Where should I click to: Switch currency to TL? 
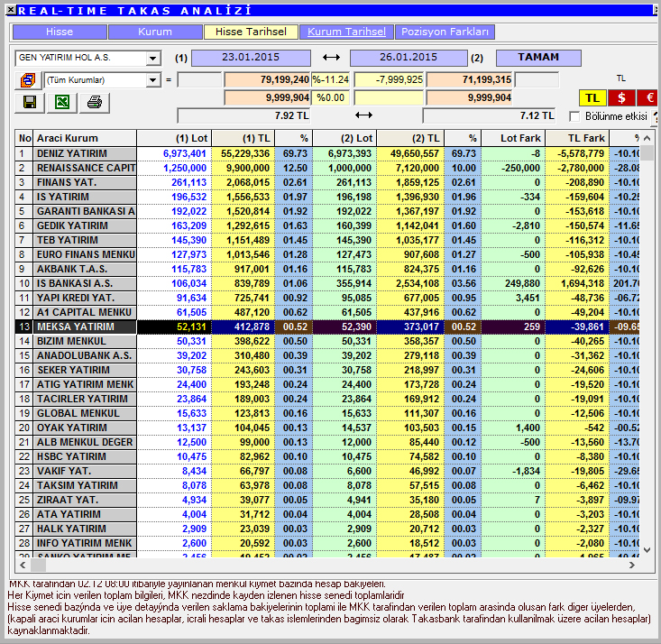coord(592,98)
